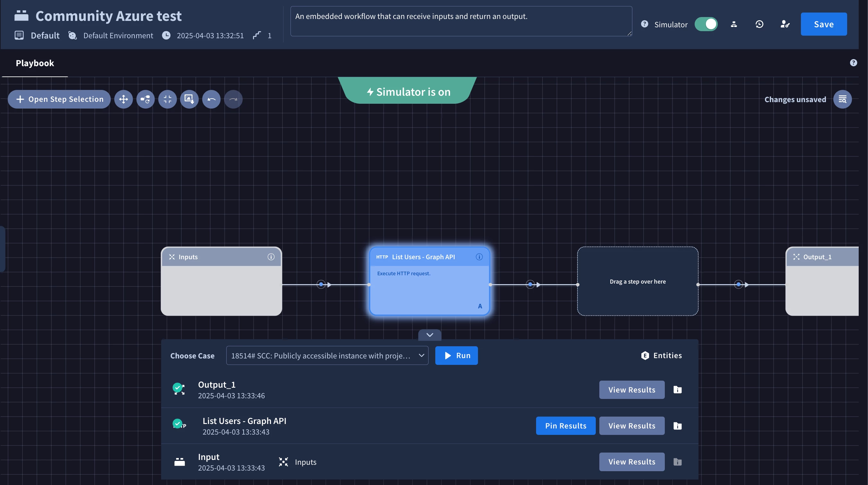The width and height of the screenshot is (868, 485).
Task: Open Entities in simulator panel
Action: pyautogui.click(x=662, y=355)
